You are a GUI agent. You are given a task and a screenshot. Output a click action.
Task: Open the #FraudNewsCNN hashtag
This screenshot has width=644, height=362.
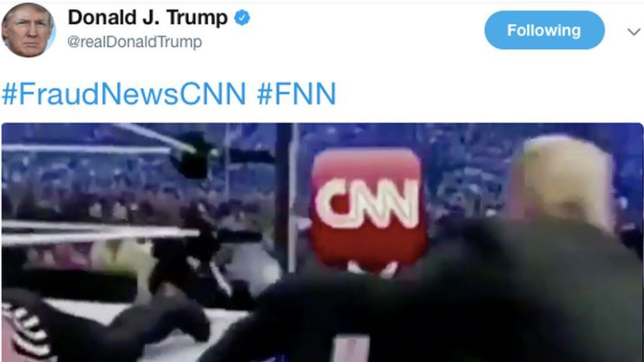pyautogui.click(x=124, y=94)
